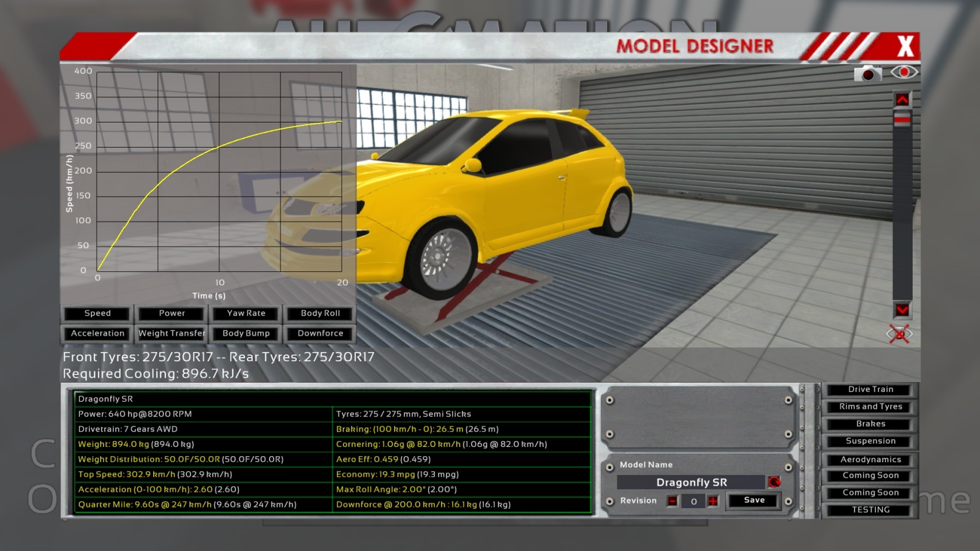Screen dimensions: 980x551
Task: Click the Drivetrain: 7 Gears AWD stat
Action: pyautogui.click(x=203, y=429)
